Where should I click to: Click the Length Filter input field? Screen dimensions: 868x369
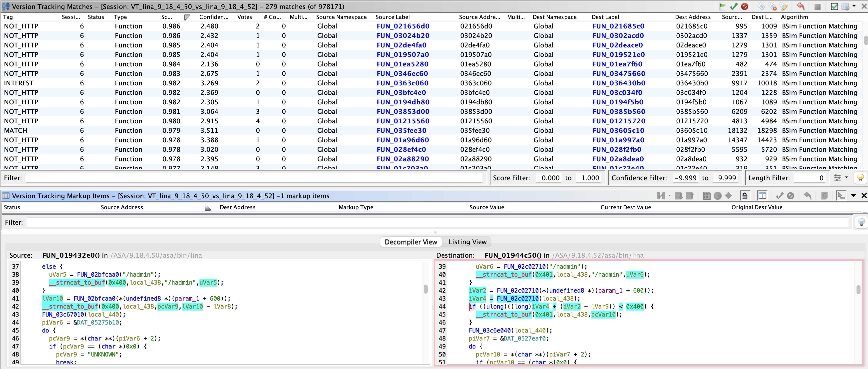click(810, 178)
